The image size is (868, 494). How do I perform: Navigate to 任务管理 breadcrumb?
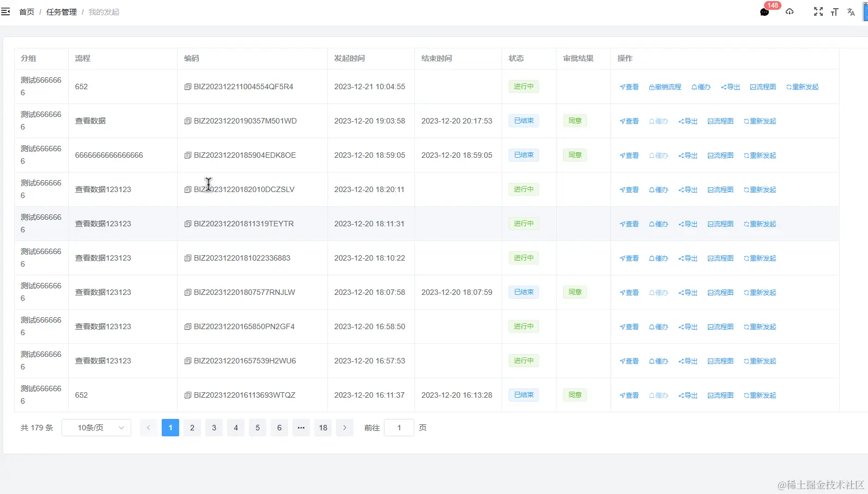[62, 12]
